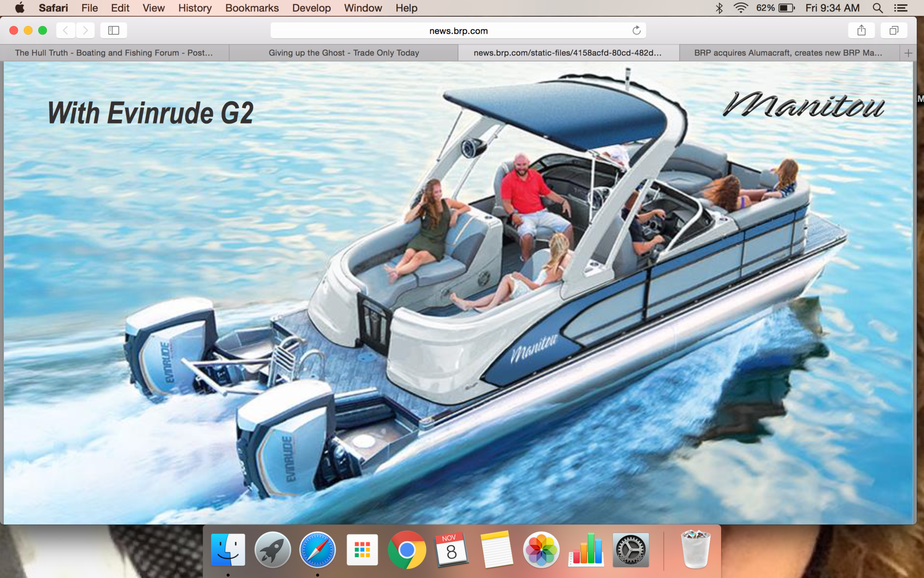
Task: Add a new tab with plus button
Action: click(x=908, y=53)
